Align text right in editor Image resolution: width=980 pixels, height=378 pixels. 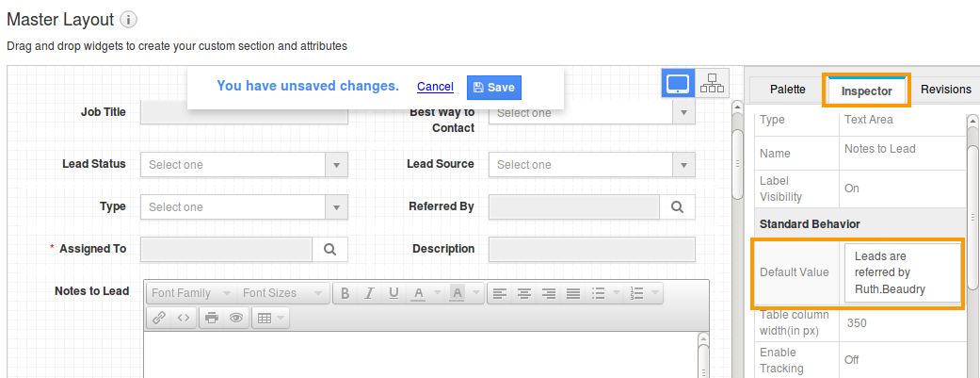tap(549, 293)
